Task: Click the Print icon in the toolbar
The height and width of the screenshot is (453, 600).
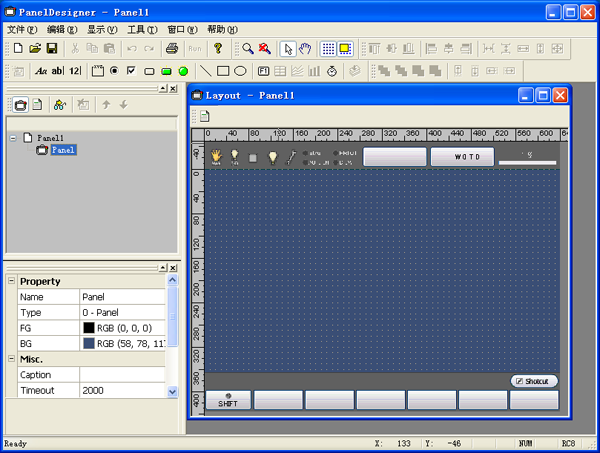Action: click(x=171, y=48)
